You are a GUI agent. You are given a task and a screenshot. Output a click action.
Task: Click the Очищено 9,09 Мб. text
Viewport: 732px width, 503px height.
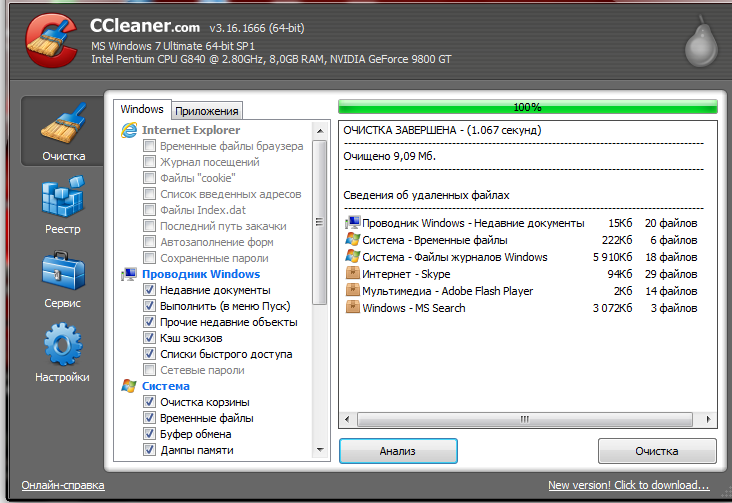390,156
